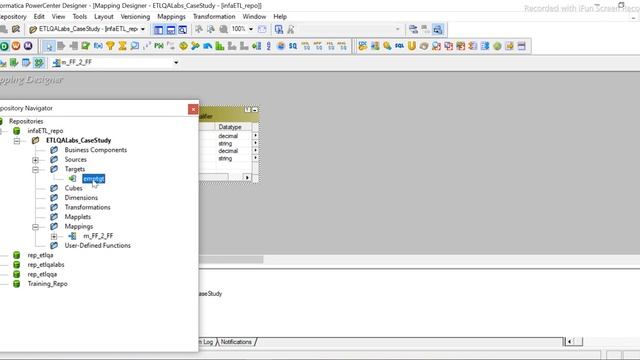Screen dimensions: 640x360
Task: Expand the m_FF_2_FF mapping node
Action: [x=54, y=236]
